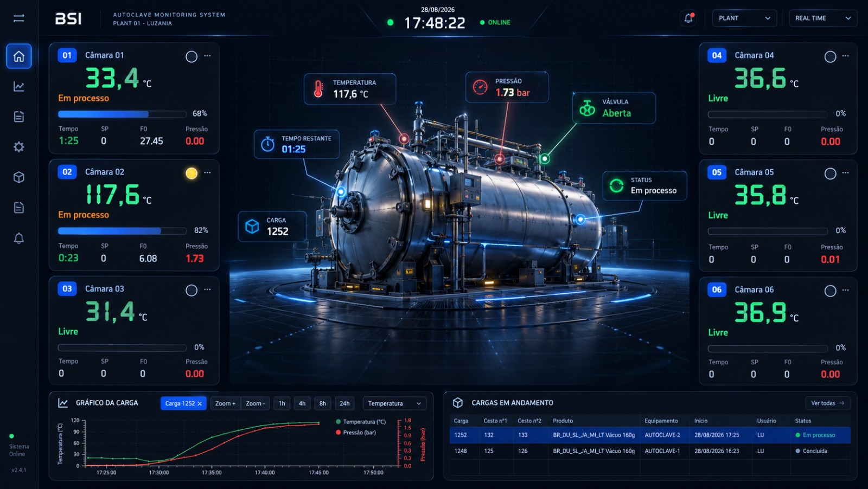Image resolution: width=868 pixels, height=489 pixels.
Task: Remove the Carga 1252 chip
Action: 200,403
